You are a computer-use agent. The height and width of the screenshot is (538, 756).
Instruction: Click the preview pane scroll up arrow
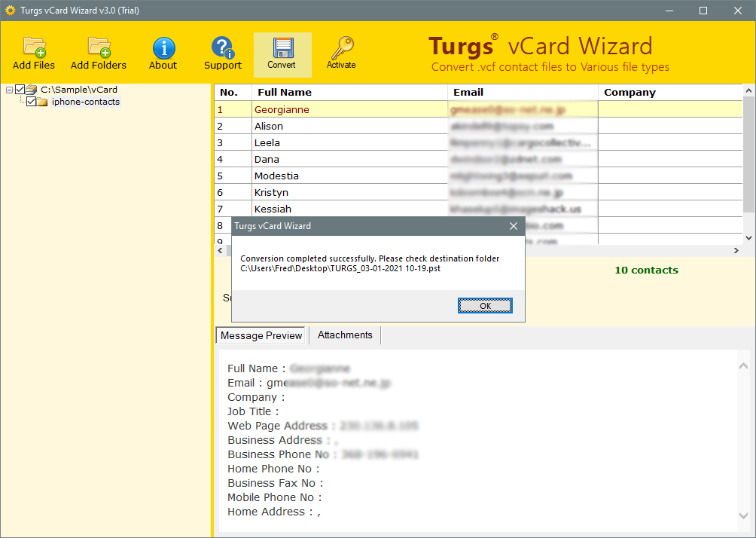(x=743, y=366)
